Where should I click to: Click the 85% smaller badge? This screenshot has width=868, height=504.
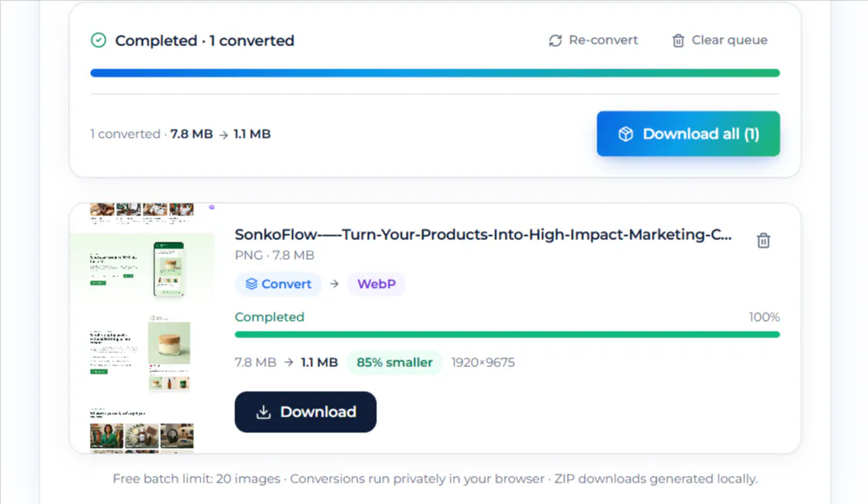pyautogui.click(x=394, y=362)
